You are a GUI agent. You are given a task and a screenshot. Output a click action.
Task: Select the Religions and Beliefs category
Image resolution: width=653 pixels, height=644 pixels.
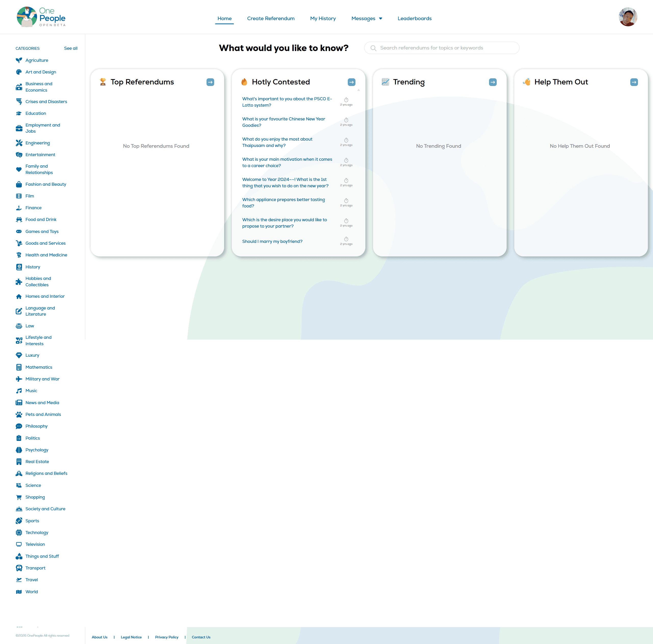46,474
